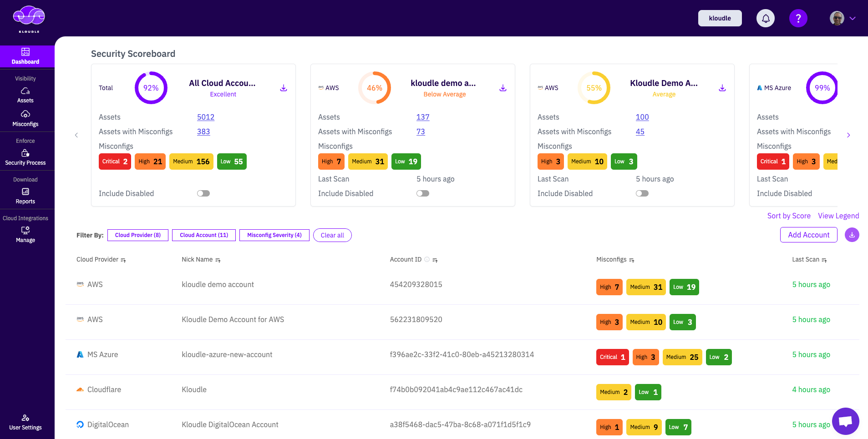Expand the user profile dropdown arrow

(853, 19)
